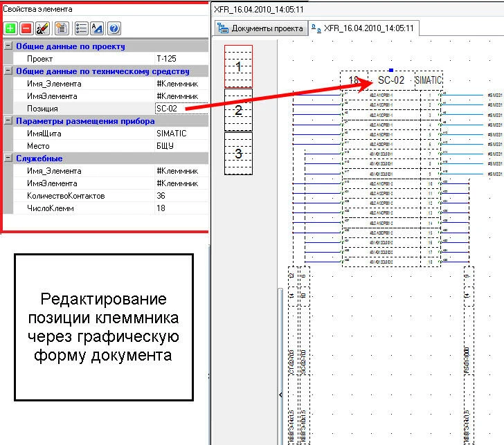
Task: Collapse the Служебные section
Action: coord(8,158)
